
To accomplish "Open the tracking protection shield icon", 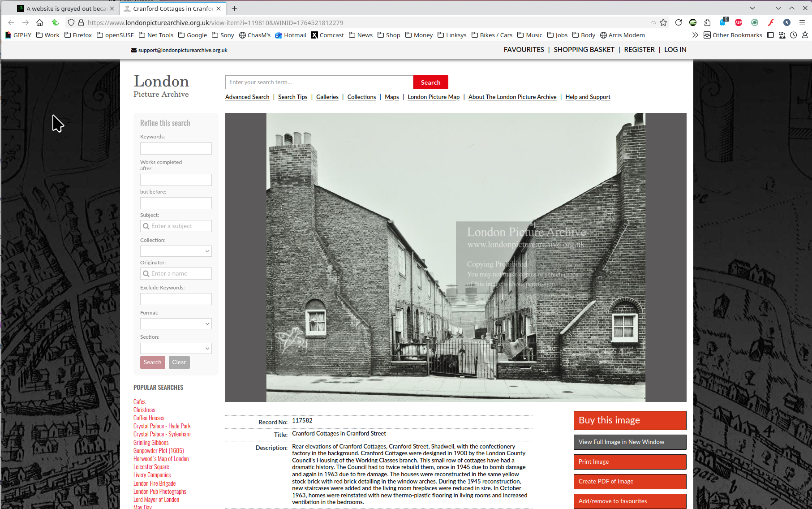I will click(71, 22).
